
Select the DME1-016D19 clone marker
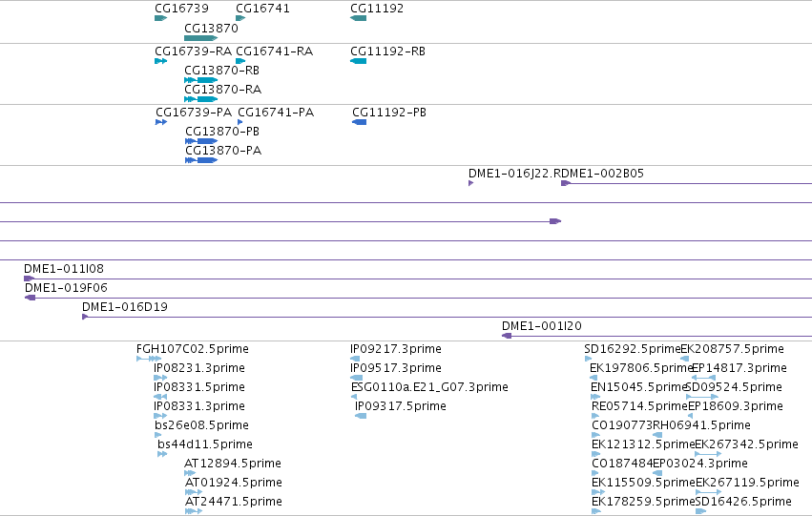[85, 317]
